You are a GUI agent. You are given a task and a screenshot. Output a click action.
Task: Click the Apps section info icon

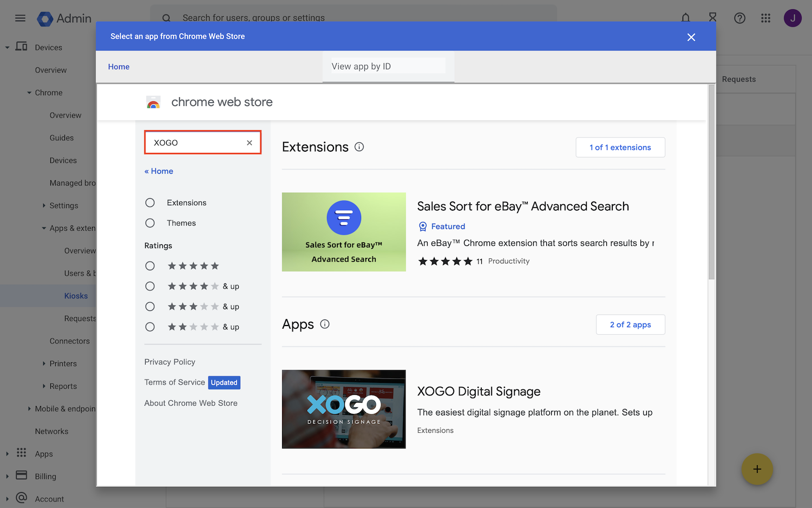(324, 324)
